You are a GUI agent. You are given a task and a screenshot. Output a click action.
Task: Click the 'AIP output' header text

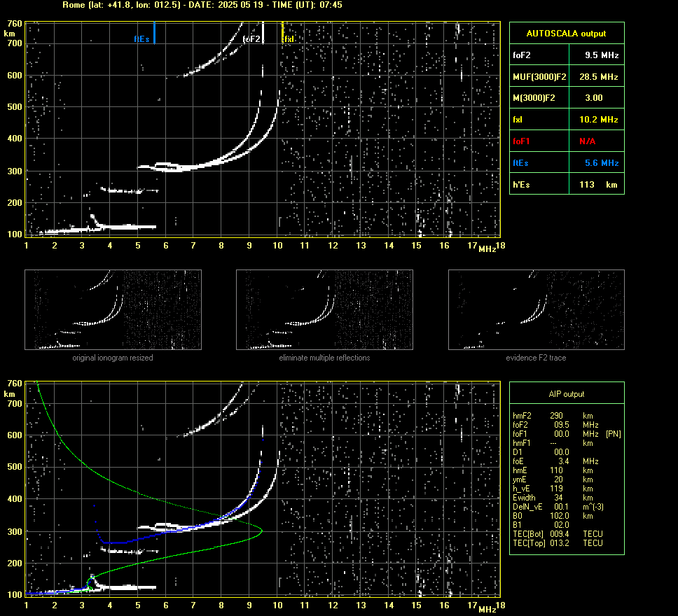pyautogui.click(x=567, y=394)
